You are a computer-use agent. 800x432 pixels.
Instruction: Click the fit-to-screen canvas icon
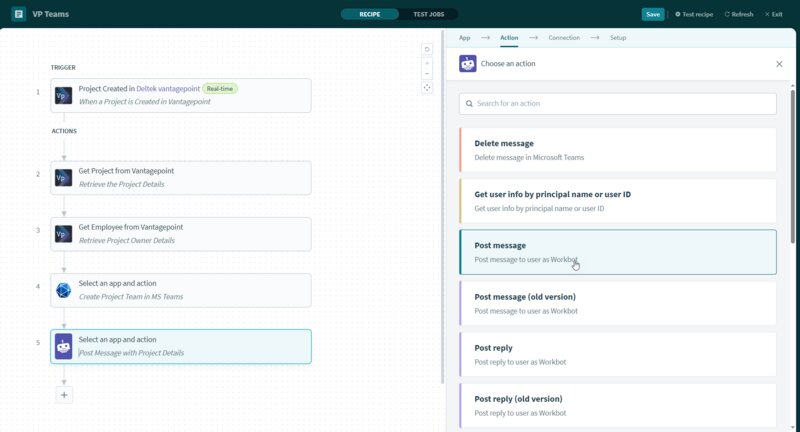coord(427,88)
